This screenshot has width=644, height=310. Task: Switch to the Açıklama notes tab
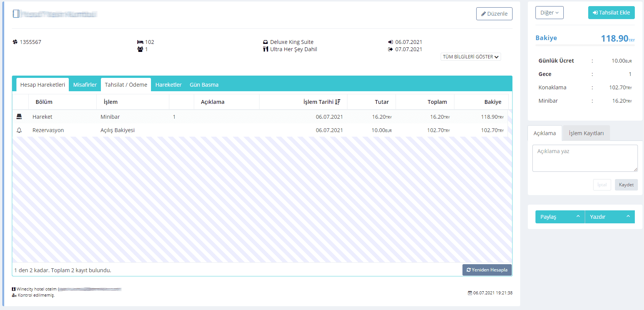click(545, 133)
